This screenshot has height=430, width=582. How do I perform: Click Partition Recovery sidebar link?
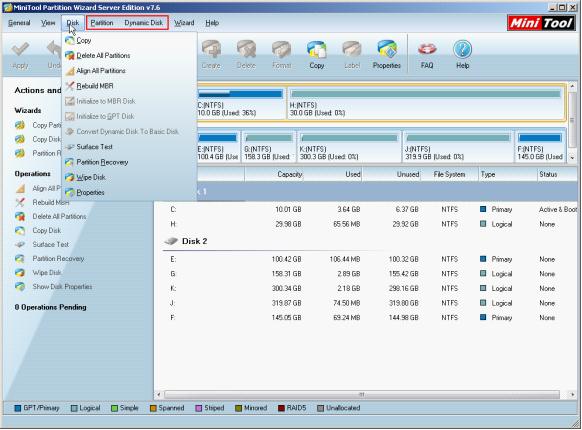pyautogui.click(x=58, y=259)
